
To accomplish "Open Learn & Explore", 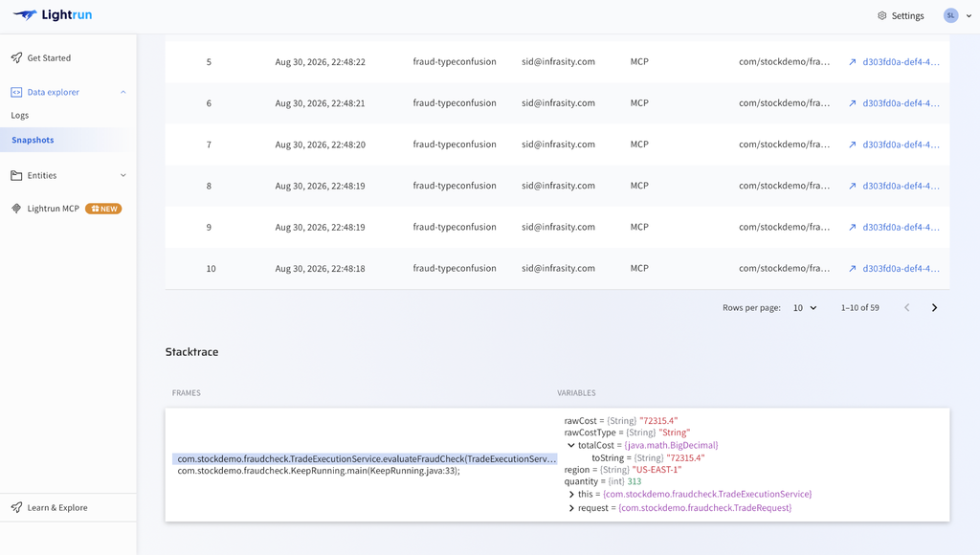I will point(56,507).
